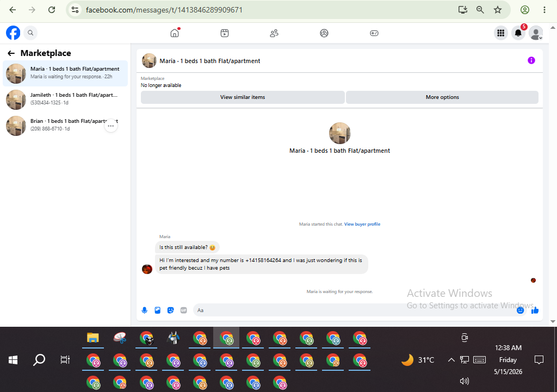Record a voice clip with microphone icon

(x=144, y=310)
